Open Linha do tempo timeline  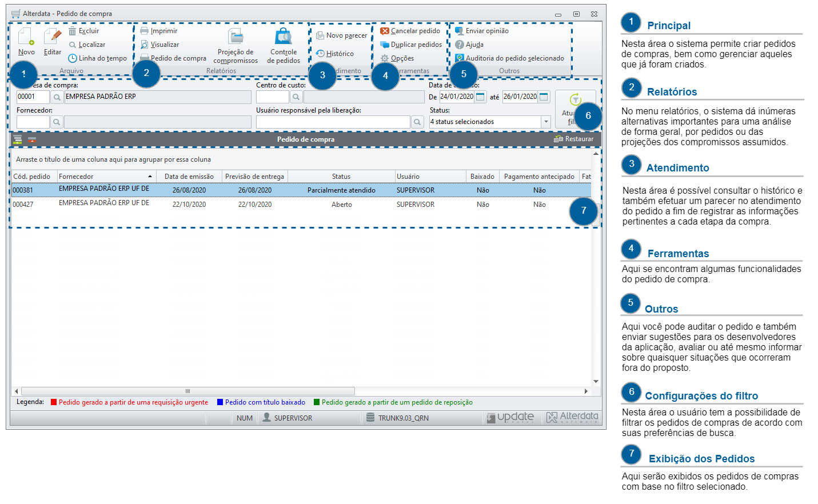(98, 58)
